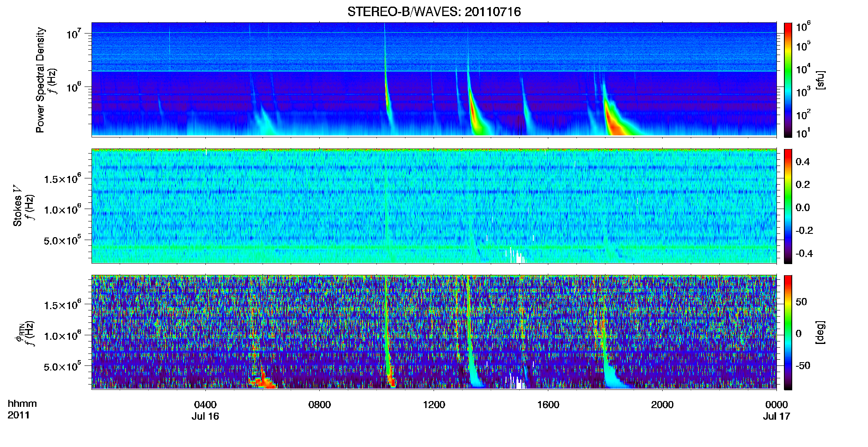This screenshot has width=868, height=447.
Task: Click the "0400" time tick label
Action: (205, 404)
